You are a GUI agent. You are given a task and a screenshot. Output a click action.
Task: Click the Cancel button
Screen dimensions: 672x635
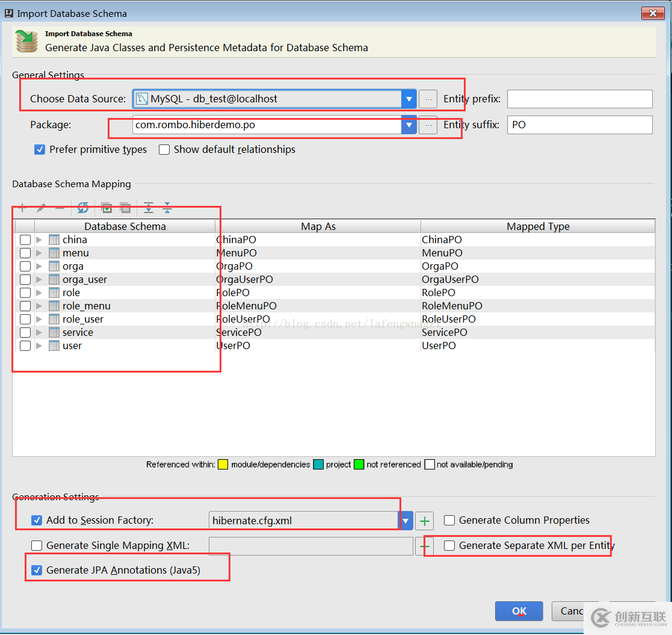572,611
